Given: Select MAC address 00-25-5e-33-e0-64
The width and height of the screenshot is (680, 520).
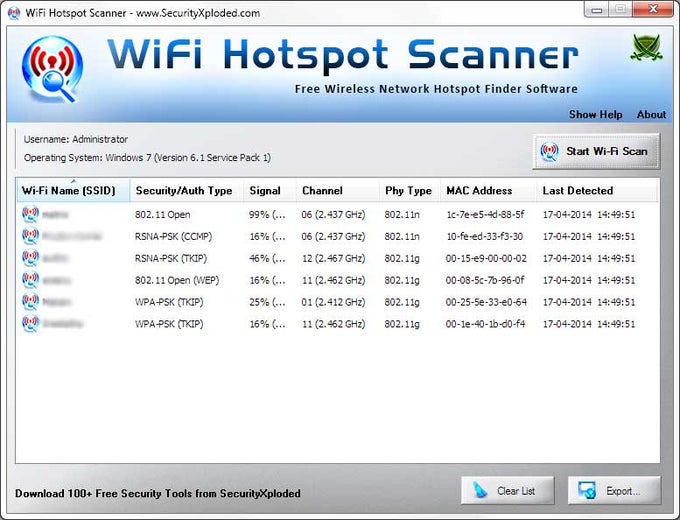Looking at the screenshot, I should [486, 302].
